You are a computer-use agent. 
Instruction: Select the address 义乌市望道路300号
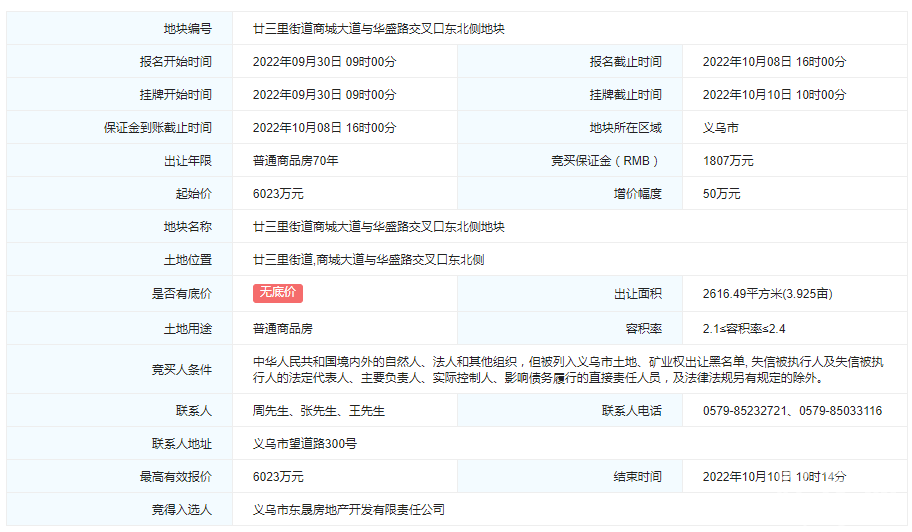click(305, 443)
